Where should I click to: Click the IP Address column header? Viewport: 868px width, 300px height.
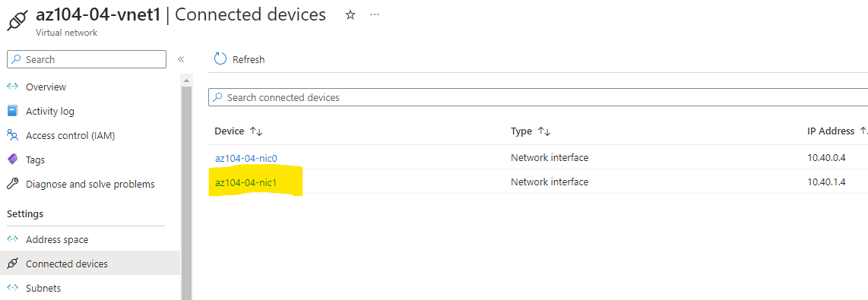pos(831,131)
